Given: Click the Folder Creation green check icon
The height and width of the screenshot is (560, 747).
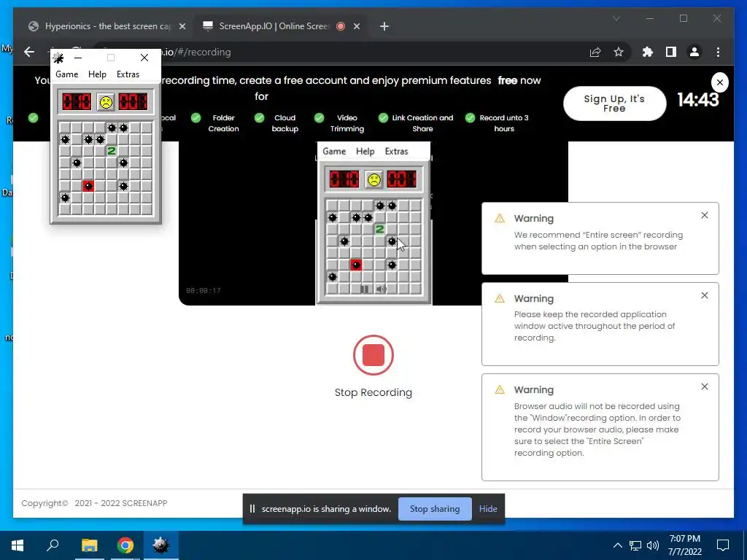Looking at the screenshot, I should tap(196, 117).
